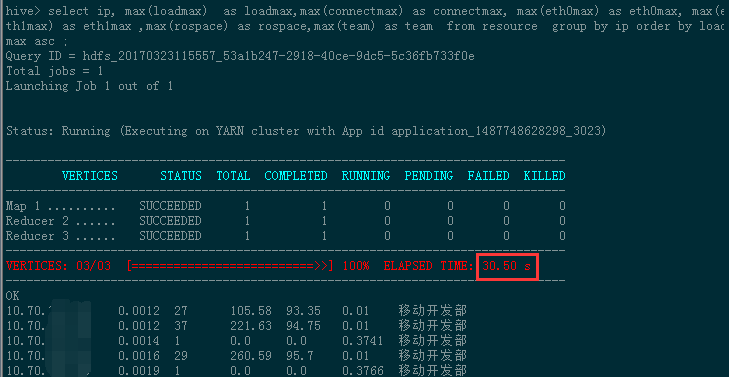This screenshot has width=729, height=377.
Task: Click the 'Reducer 3' vertex name
Action: pyautogui.click(x=37, y=236)
